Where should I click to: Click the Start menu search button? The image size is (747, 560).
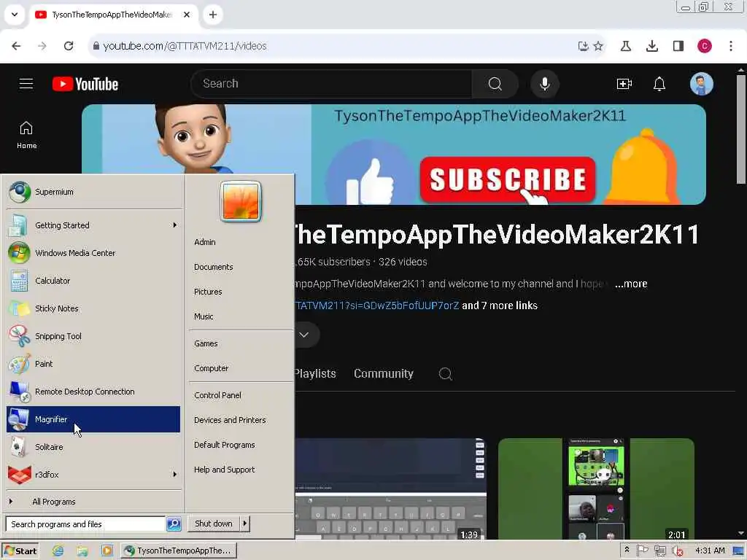coord(174,524)
